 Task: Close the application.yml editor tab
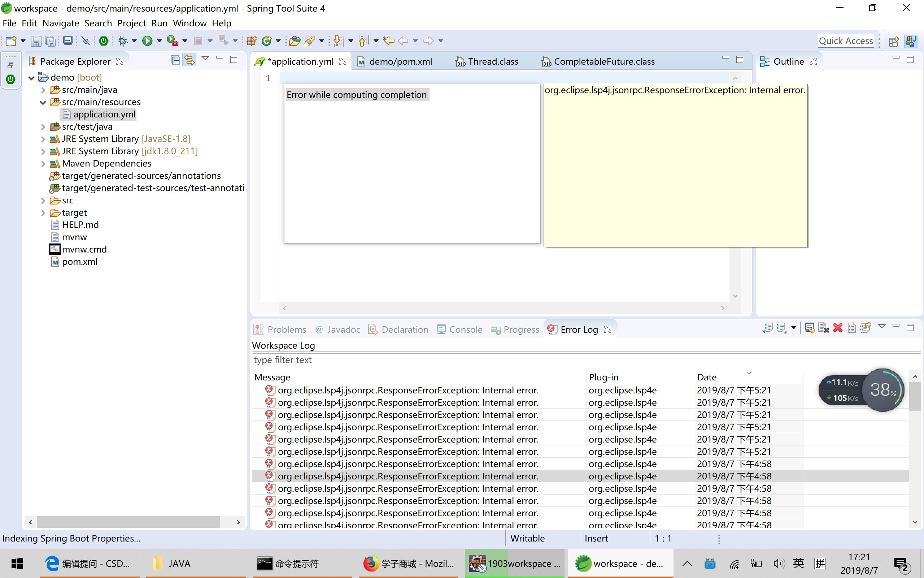tap(343, 61)
